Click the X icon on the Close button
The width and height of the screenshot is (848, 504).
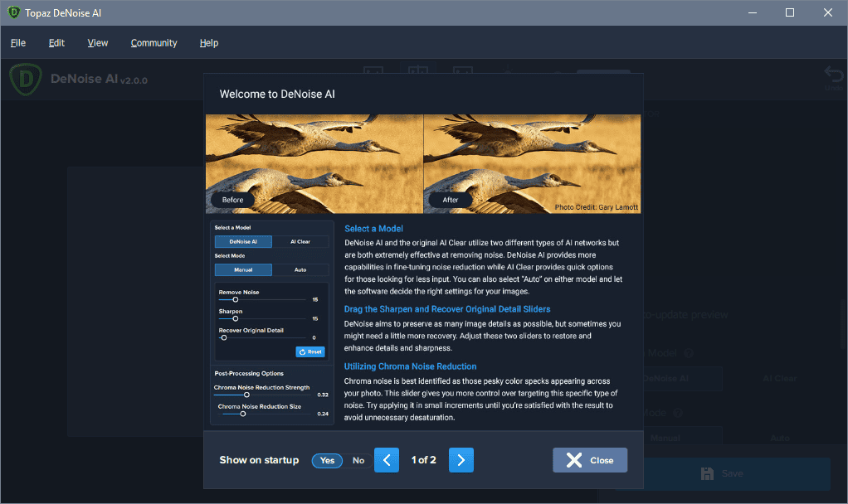click(x=574, y=460)
